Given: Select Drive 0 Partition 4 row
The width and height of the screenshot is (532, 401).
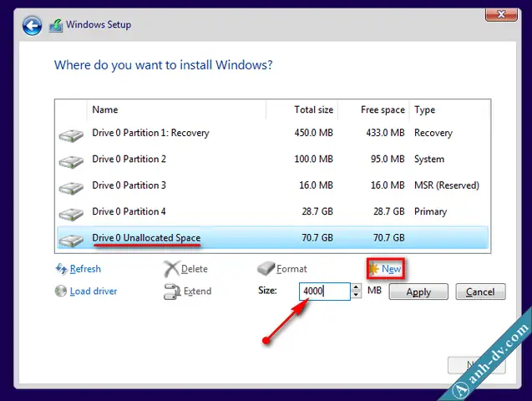Looking at the screenshot, I should click(273, 211).
